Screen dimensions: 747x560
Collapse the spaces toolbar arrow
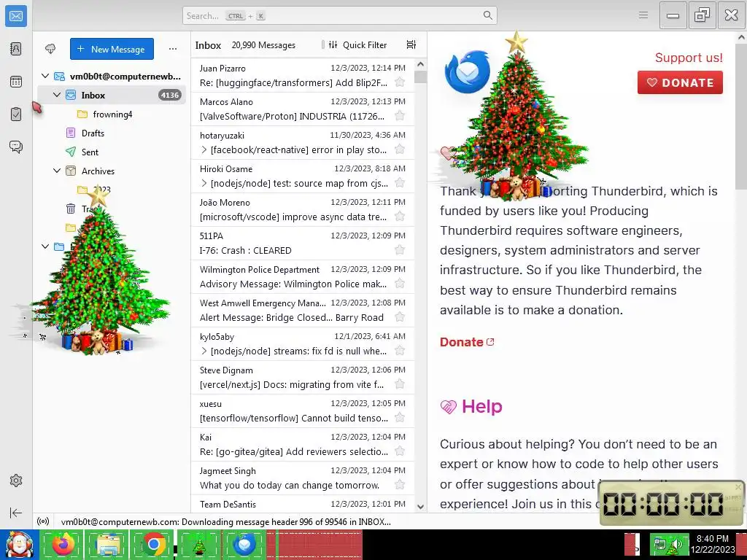[16, 513]
